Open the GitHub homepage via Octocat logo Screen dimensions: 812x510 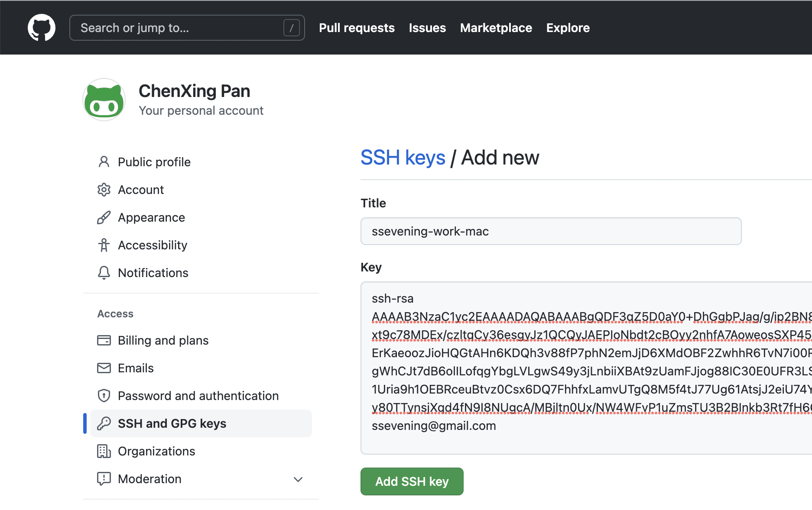point(42,28)
